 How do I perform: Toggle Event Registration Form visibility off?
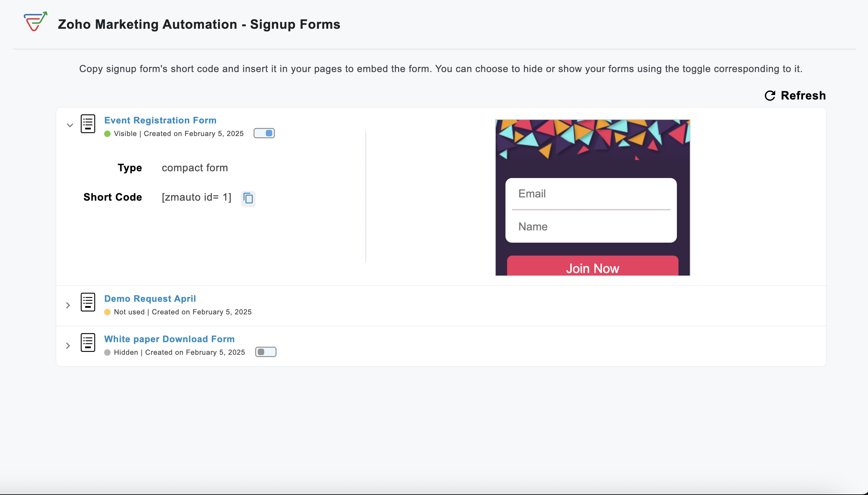[x=264, y=133]
